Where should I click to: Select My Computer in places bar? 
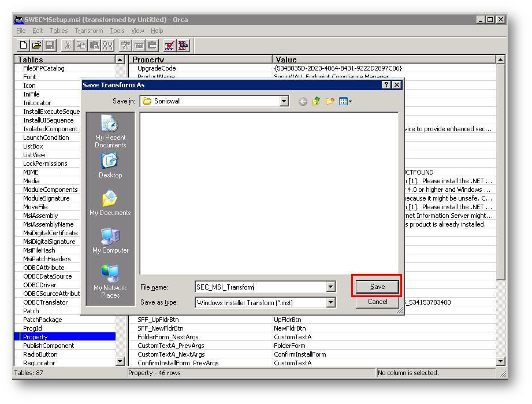pos(110,241)
